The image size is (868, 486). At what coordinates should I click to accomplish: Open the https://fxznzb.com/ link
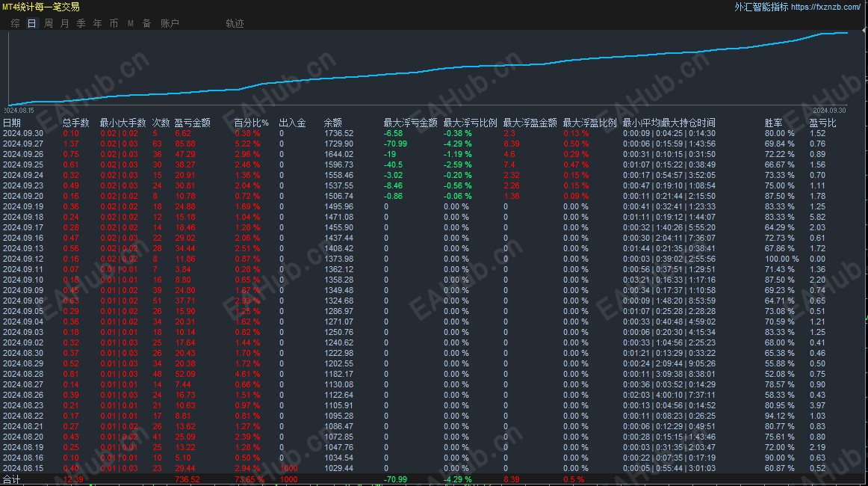(825, 7)
